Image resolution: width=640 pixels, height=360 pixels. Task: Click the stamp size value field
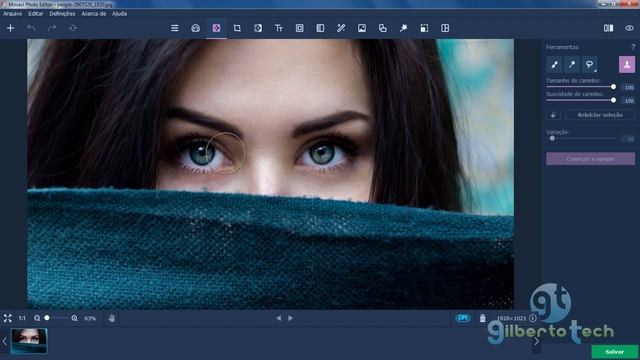point(629,87)
